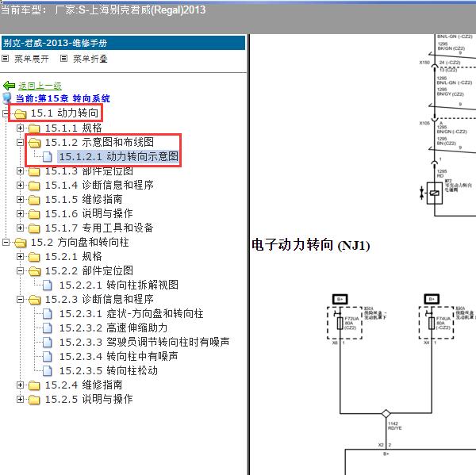476x475 pixels.
Task: Click folder icon for 15.2.4 维修指南
Action: click(34, 385)
